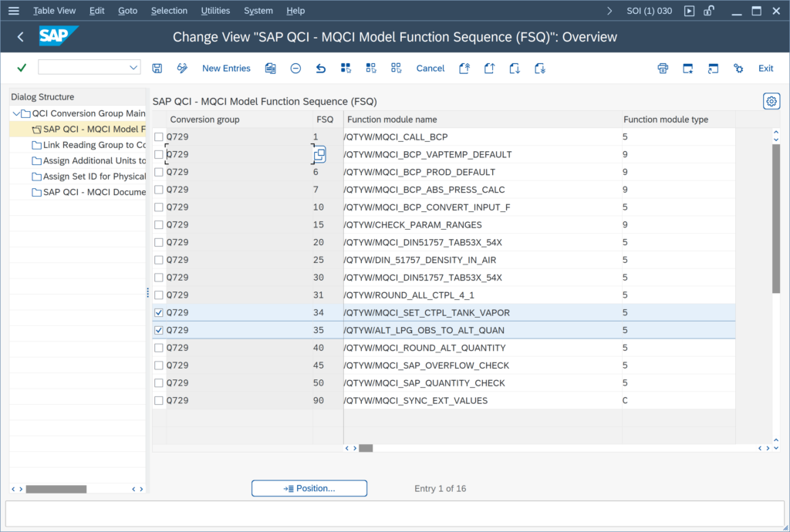
Task: Click the Save diskette icon
Action: pyautogui.click(x=157, y=69)
